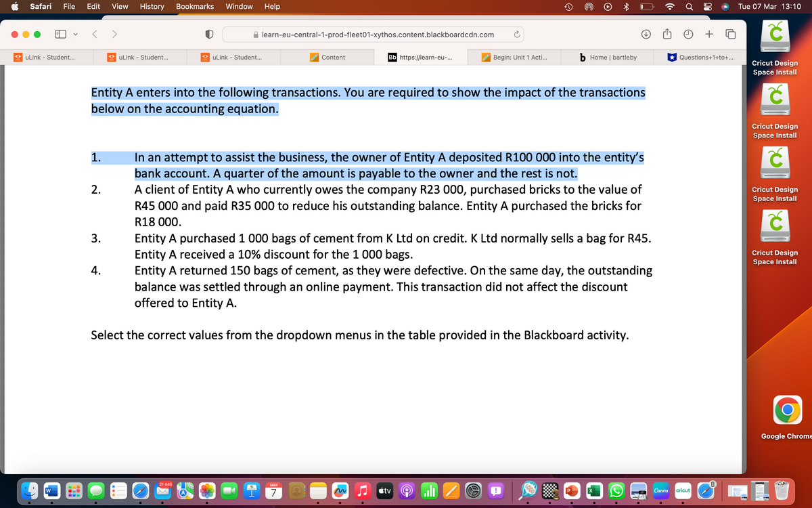Show Safari downloads
This screenshot has height=508, width=812.
pos(646,34)
